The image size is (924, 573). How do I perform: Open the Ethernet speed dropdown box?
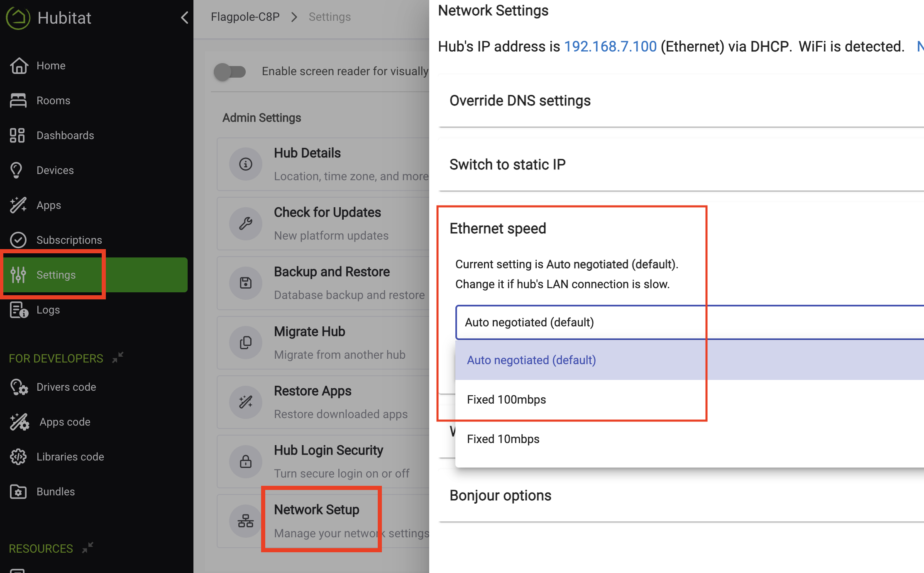pyautogui.click(x=689, y=323)
